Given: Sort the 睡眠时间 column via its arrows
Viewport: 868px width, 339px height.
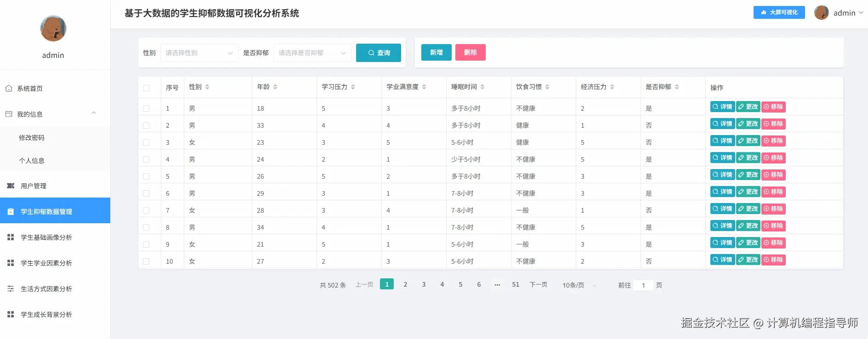Looking at the screenshot, I should click(482, 87).
